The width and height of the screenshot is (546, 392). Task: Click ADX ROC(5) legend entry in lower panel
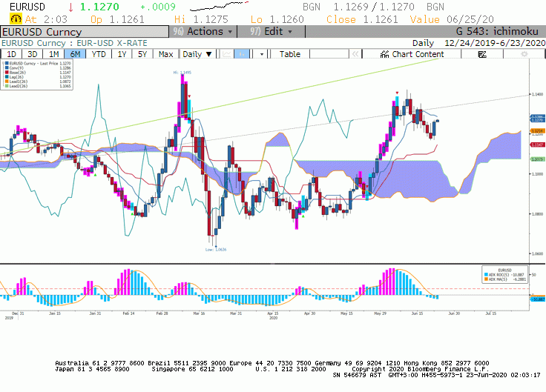pyautogui.click(x=504, y=275)
